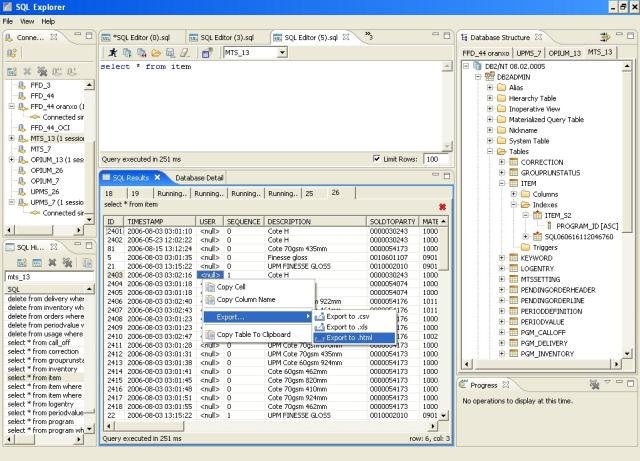
Task: Click the open-file folder icon in the editor toolbar
Action: 156,53
